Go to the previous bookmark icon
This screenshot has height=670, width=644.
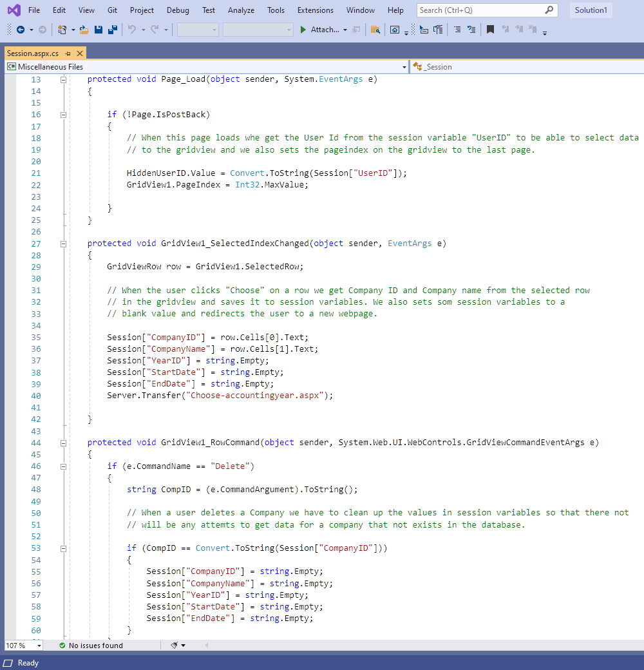505,30
